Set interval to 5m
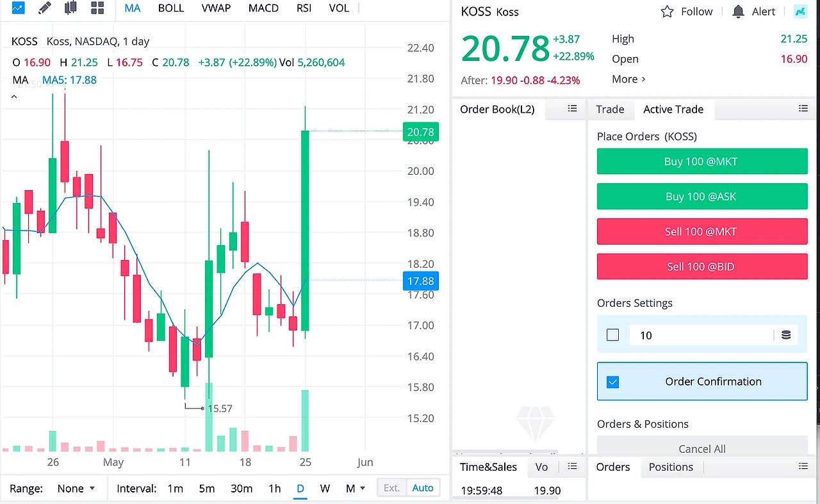Viewport: 820px width, 504px height. [x=207, y=489]
